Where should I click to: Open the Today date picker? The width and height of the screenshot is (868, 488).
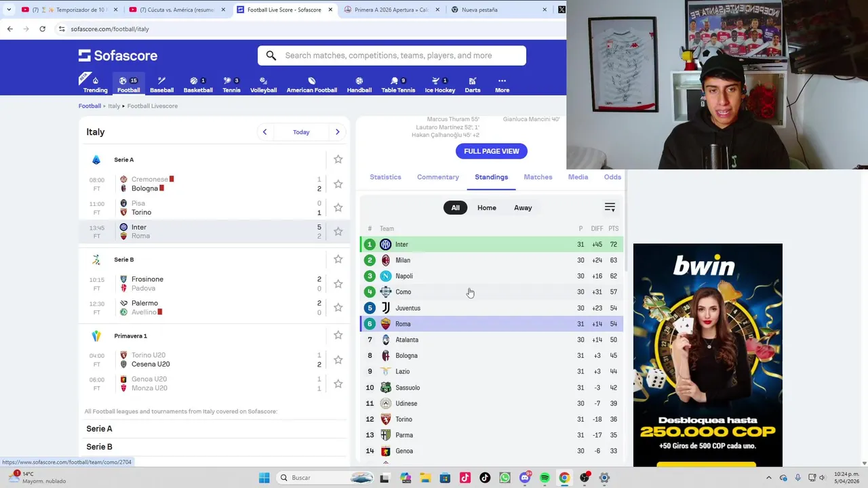[301, 132]
